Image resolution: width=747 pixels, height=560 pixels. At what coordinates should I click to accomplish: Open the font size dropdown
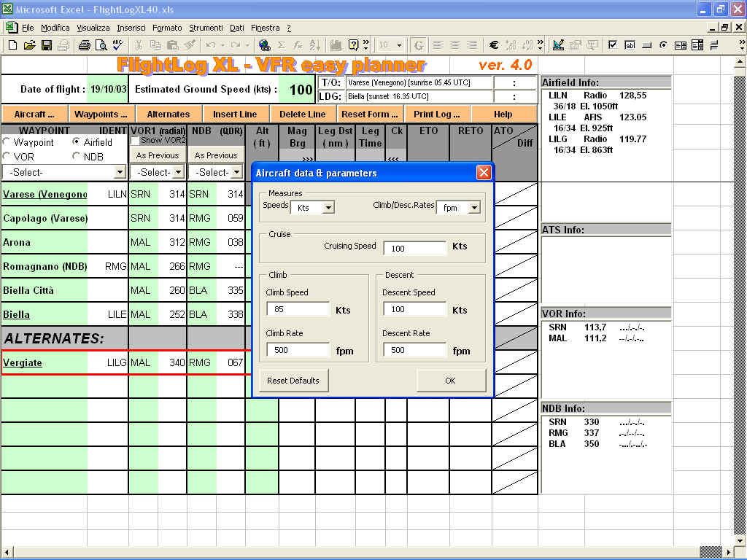400,45
